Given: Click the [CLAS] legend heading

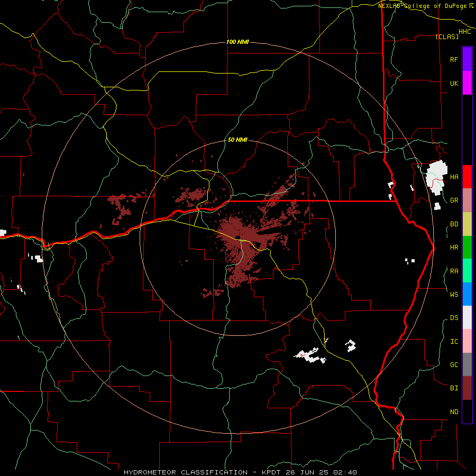Looking at the screenshot, I should coord(447,36).
